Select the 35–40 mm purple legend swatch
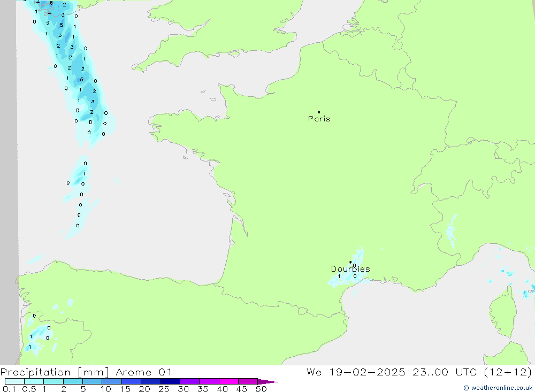 pos(209,381)
